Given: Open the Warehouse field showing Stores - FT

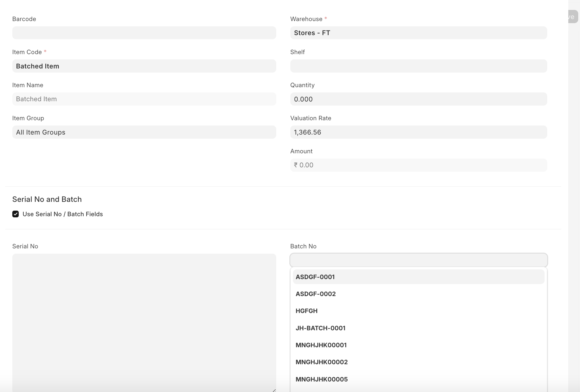Looking at the screenshot, I should pyautogui.click(x=418, y=33).
